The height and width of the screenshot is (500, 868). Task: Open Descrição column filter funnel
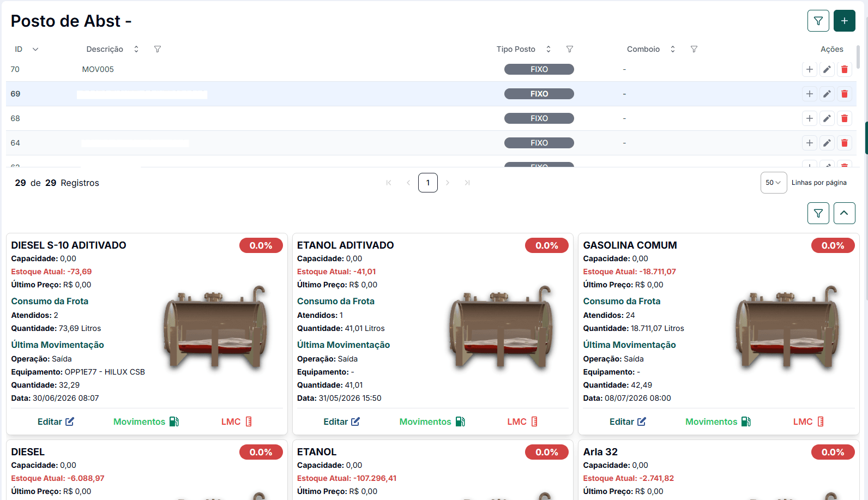click(158, 49)
